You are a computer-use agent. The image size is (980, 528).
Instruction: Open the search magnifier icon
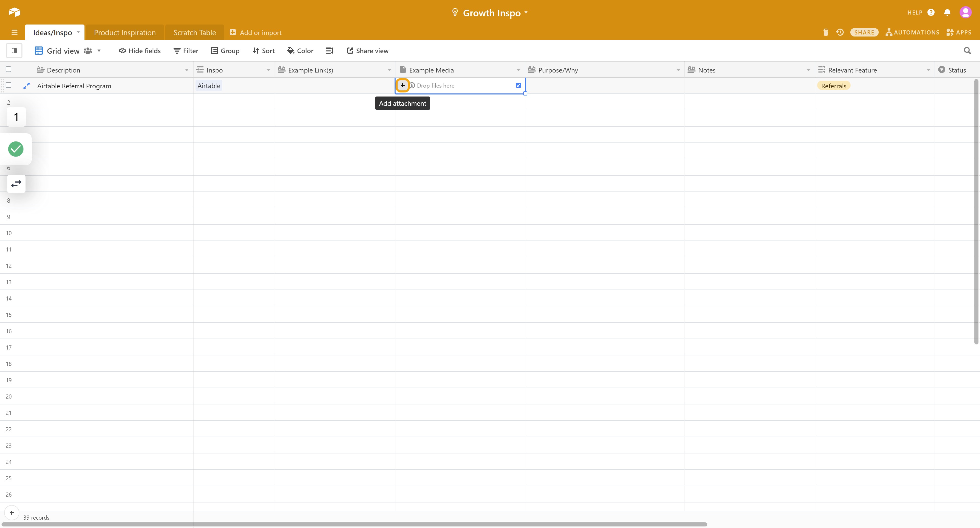pyautogui.click(x=967, y=51)
